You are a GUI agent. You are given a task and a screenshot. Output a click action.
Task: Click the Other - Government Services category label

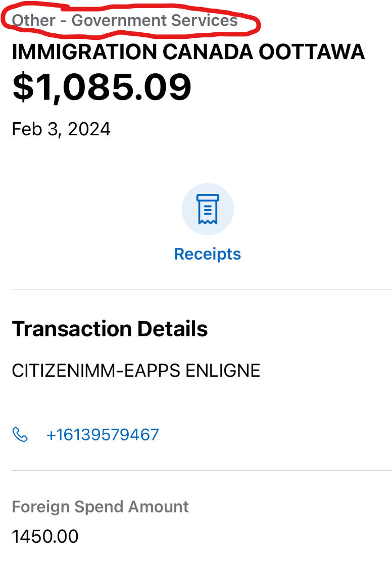pos(125,21)
